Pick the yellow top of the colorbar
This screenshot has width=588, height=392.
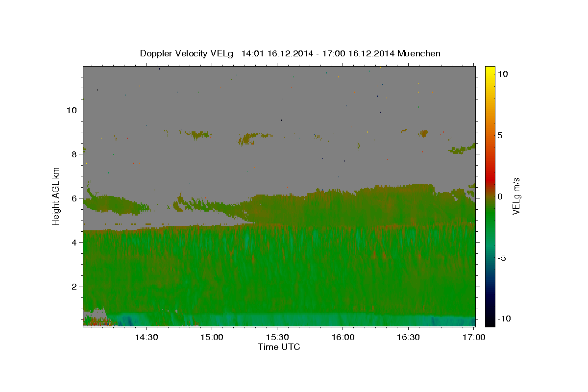click(490, 71)
